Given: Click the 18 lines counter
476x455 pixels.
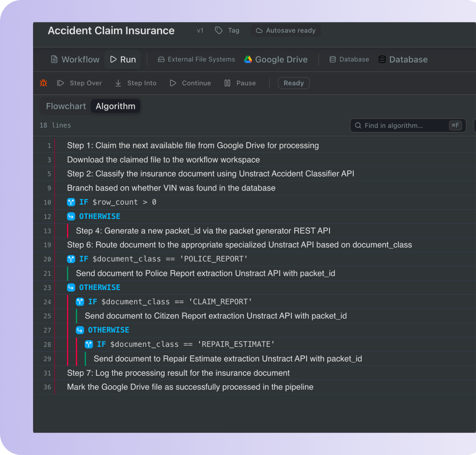Looking at the screenshot, I should 55,125.
